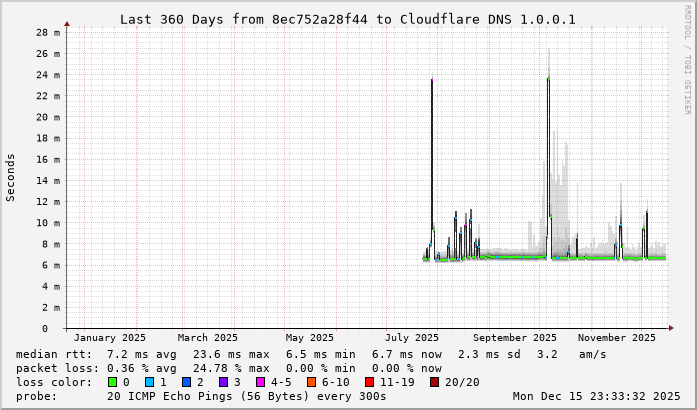Click the Seconds y-axis label
This screenshot has width=697, height=410.
(x=11, y=177)
